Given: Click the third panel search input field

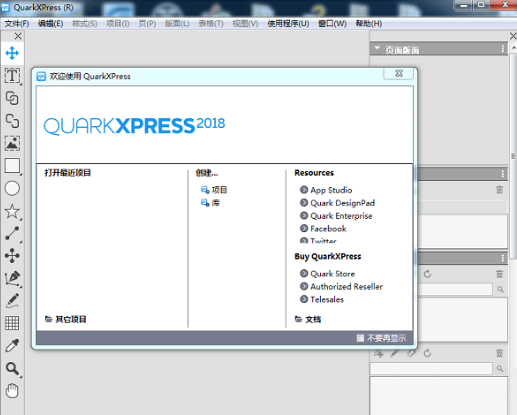Looking at the screenshot, I should (x=455, y=289).
